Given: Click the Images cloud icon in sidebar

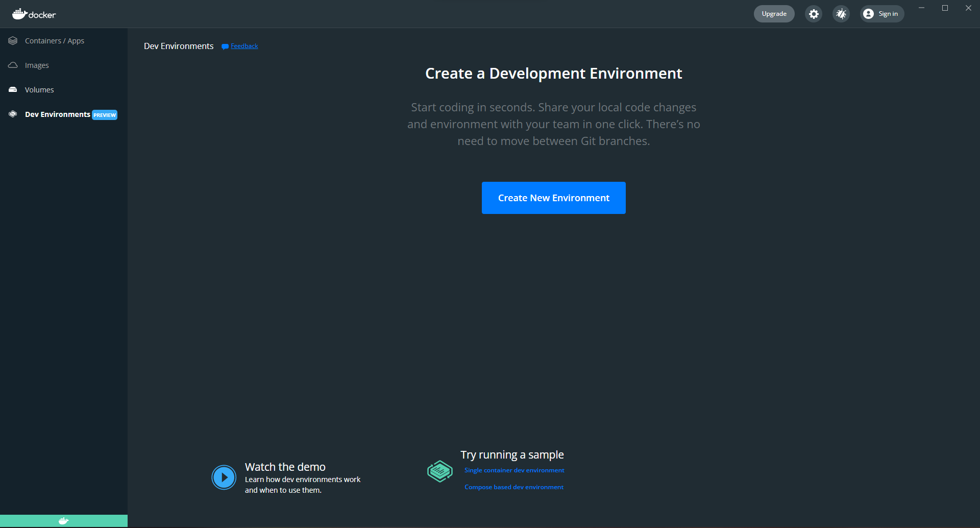Looking at the screenshot, I should click(13, 65).
